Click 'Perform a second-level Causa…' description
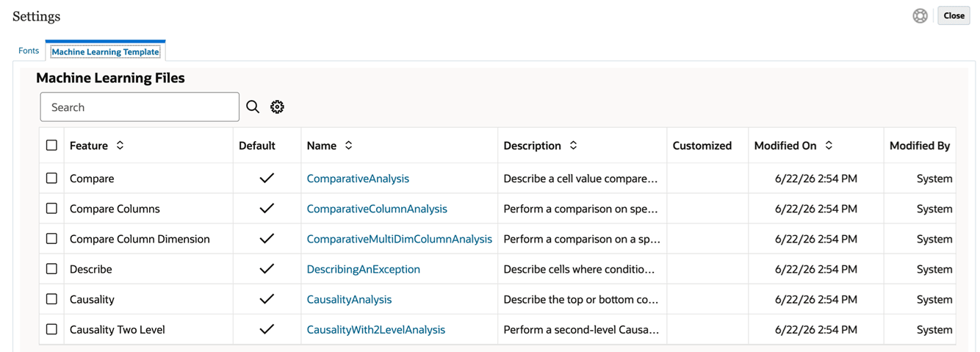Screen dimensions: 980x352 point(580,329)
